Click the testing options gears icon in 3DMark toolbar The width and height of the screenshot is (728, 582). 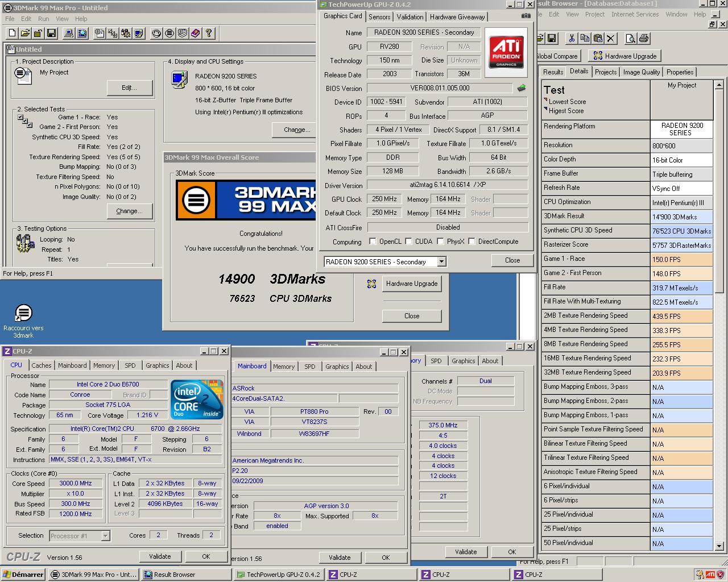pyautogui.click(x=126, y=33)
